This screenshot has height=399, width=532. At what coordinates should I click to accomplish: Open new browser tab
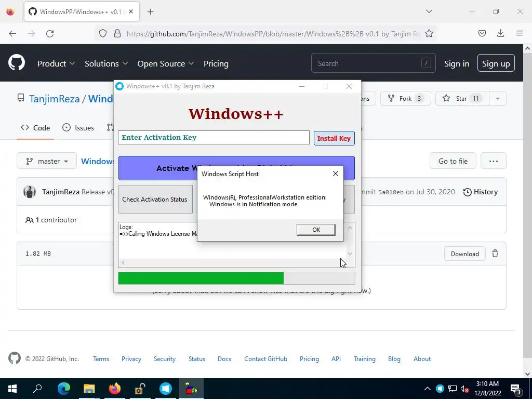tap(150, 12)
